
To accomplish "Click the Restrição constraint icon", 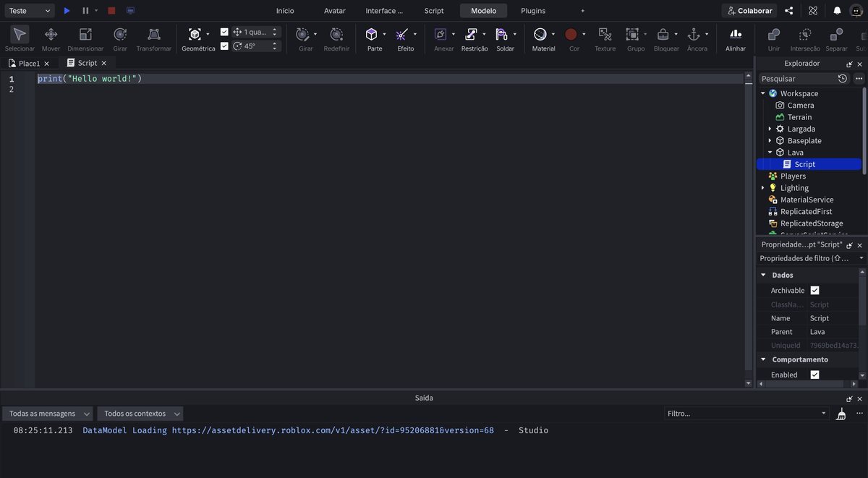I will coord(472,34).
